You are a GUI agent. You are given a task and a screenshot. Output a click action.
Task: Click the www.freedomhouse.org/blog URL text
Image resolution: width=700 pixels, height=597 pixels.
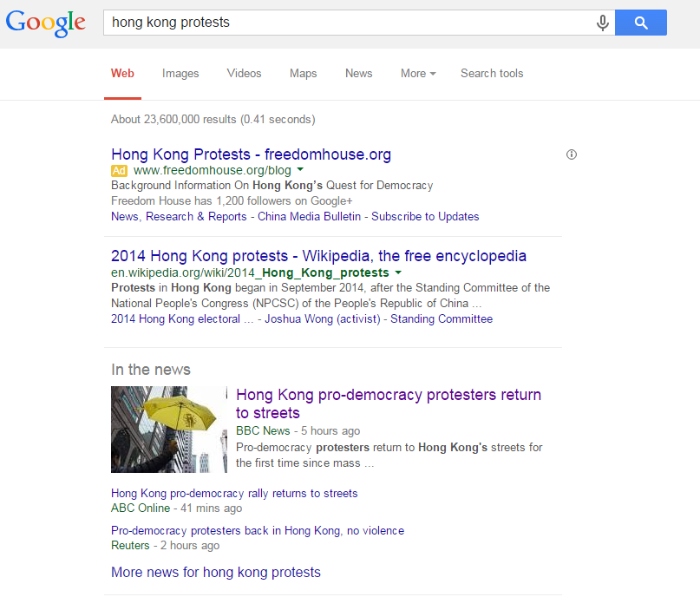coord(212,170)
